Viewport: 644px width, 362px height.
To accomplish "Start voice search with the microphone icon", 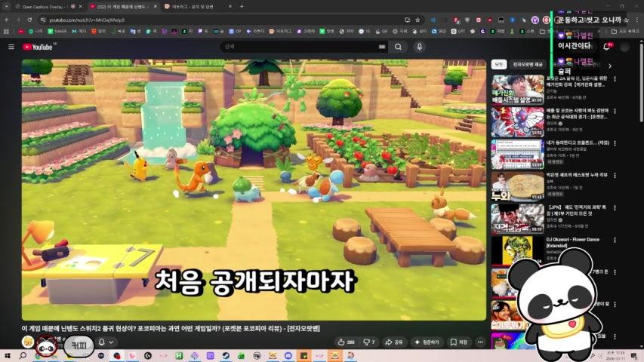I will pyautogui.click(x=419, y=47).
